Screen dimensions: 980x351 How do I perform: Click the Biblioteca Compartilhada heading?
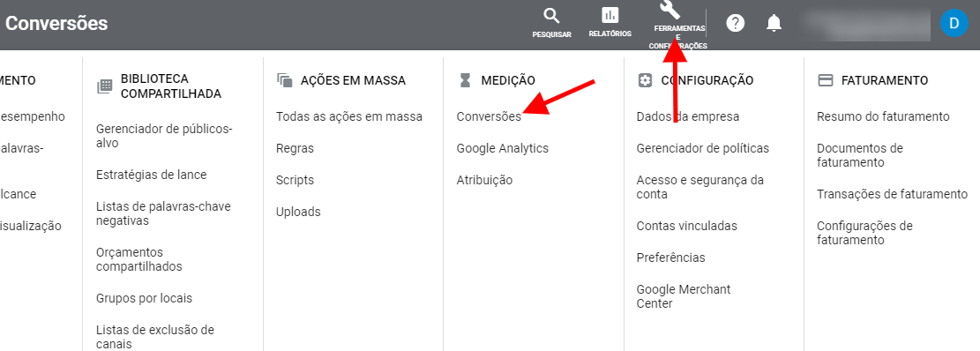coord(171,86)
